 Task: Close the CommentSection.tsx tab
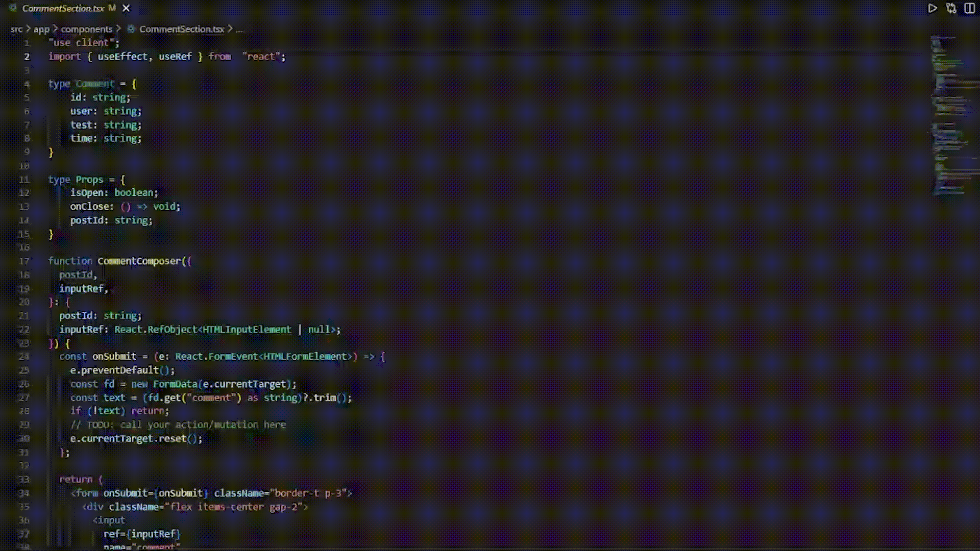(126, 8)
